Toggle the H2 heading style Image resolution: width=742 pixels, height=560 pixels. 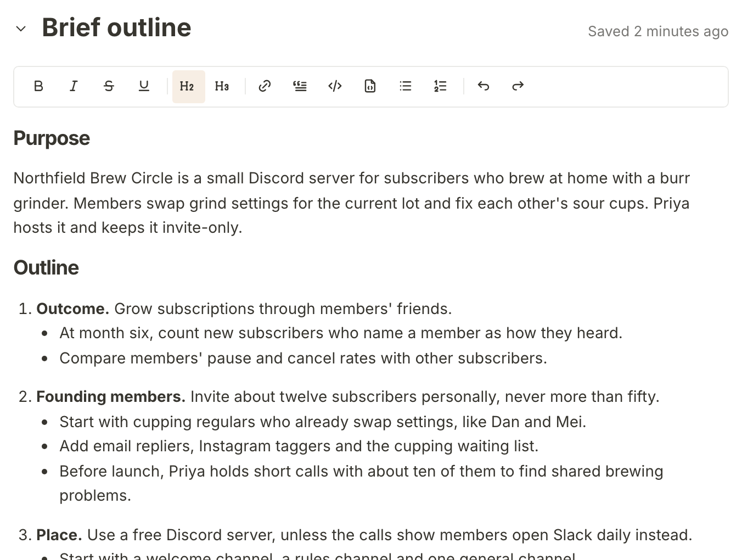click(x=189, y=86)
